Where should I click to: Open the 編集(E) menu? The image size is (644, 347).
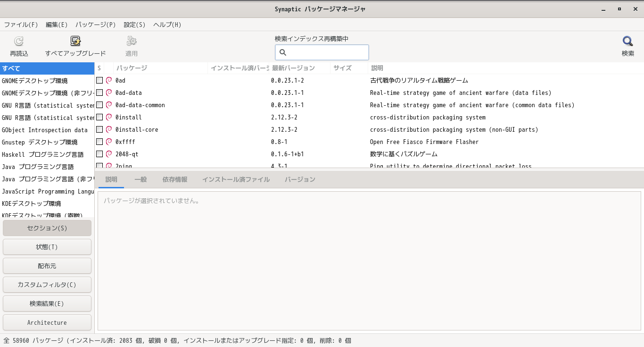click(57, 25)
